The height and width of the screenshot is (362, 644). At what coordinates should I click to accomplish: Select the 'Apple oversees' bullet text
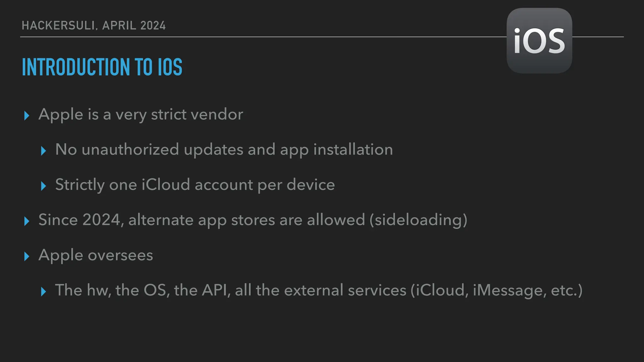(x=96, y=255)
